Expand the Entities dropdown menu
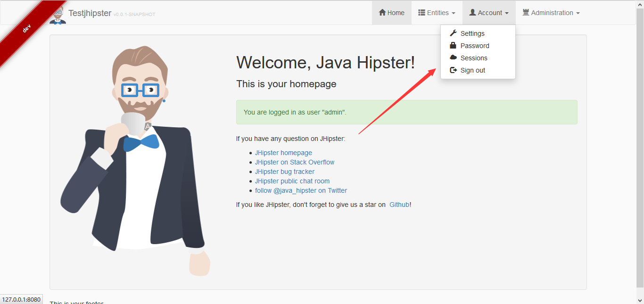644x304 pixels. pyautogui.click(x=437, y=13)
